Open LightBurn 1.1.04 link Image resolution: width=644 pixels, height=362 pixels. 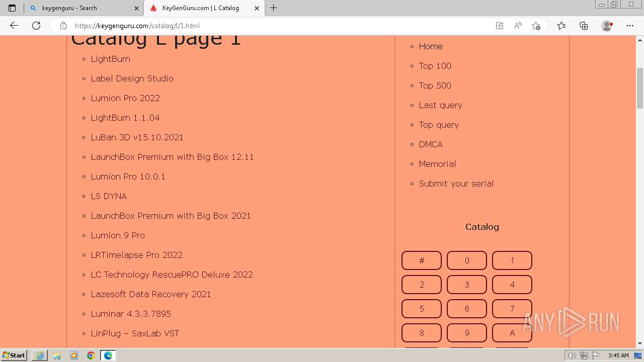125,118
